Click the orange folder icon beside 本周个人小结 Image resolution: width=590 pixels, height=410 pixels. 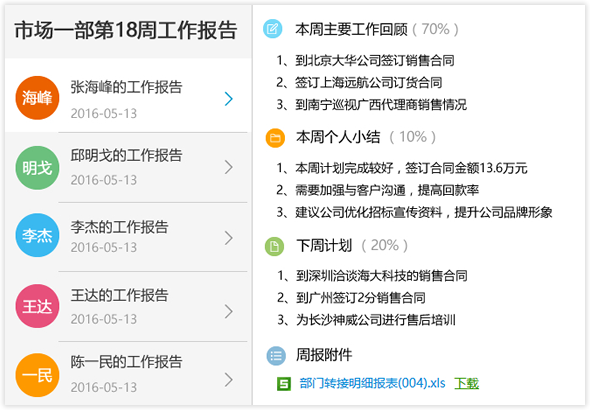275,138
